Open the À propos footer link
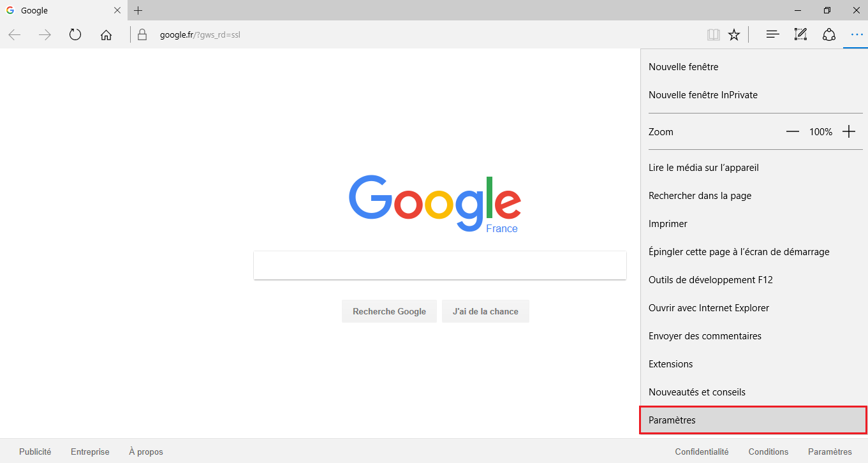Screen dimensions: 868x463 tap(146, 452)
